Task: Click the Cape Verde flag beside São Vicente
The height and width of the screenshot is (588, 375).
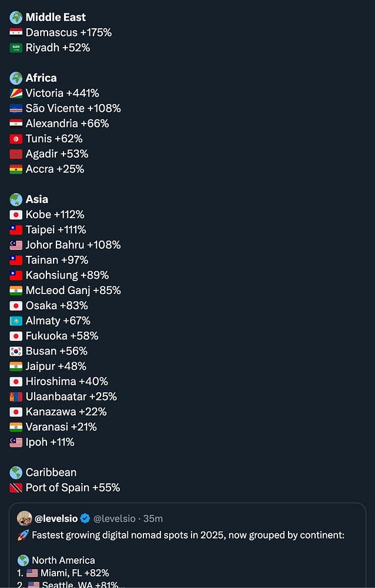Action: click(x=16, y=108)
